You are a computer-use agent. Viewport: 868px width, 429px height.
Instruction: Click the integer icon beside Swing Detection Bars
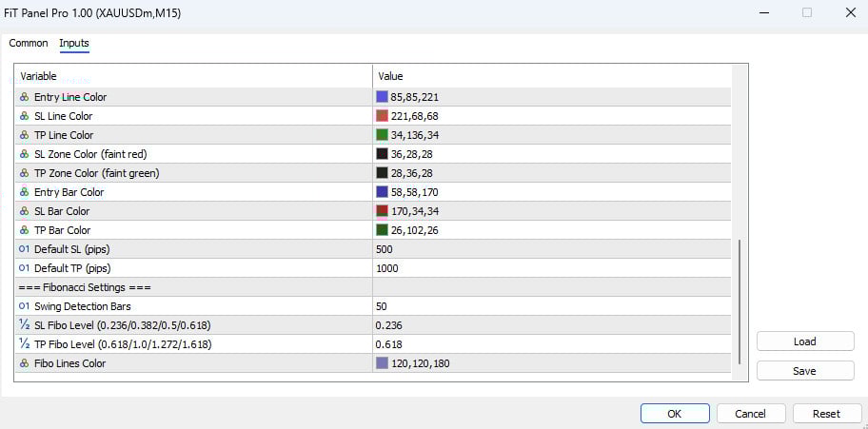coord(25,306)
